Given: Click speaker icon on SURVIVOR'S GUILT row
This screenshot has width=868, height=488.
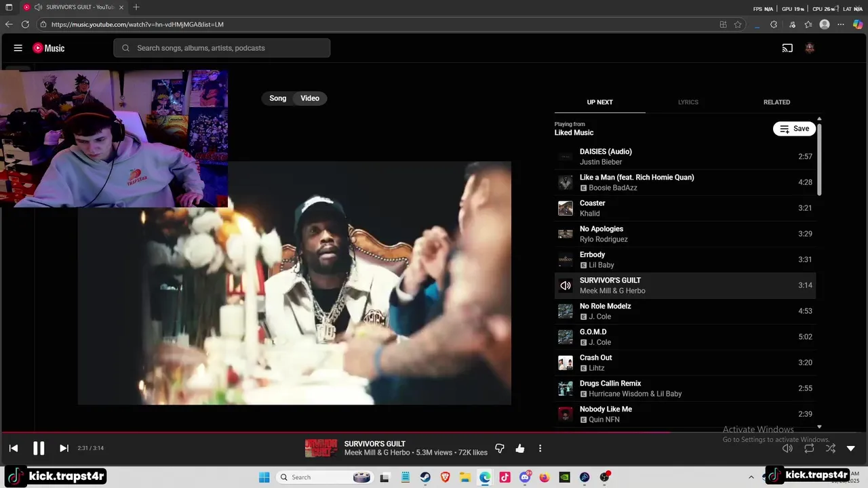Looking at the screenshot, I should tap(566, 285).
